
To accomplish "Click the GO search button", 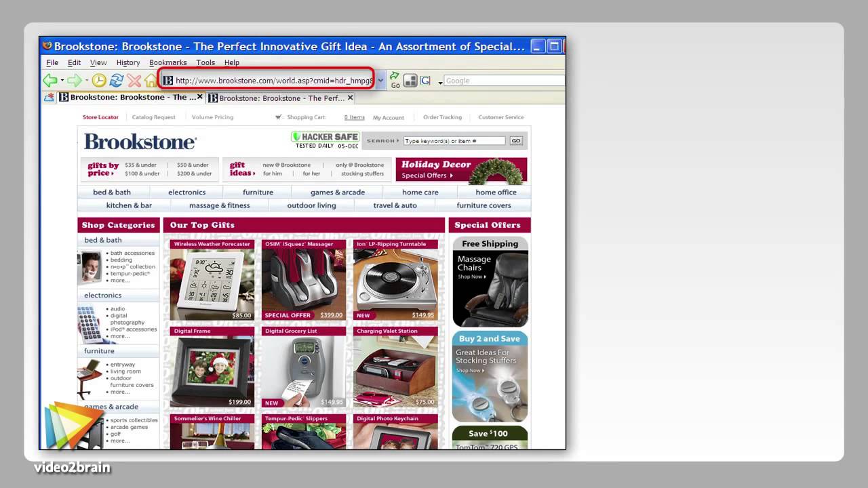I will click(x=516, y=141).
